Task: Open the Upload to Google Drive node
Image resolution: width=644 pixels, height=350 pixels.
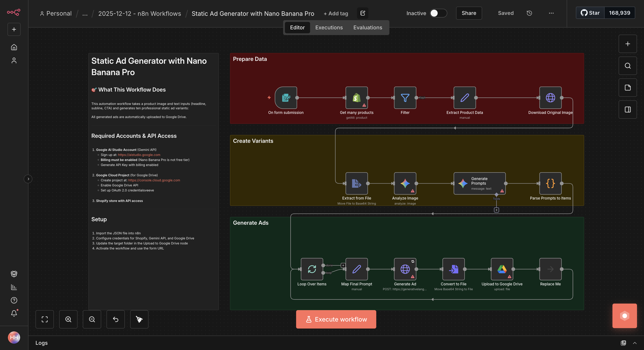Action: pyautogui.click(x=502, y=269)
